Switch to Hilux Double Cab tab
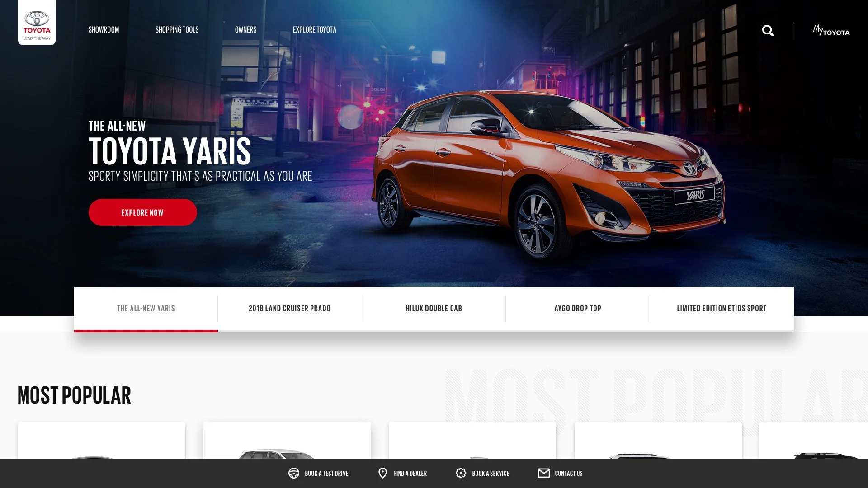868x488 pixels. click(x=434, y=309)
